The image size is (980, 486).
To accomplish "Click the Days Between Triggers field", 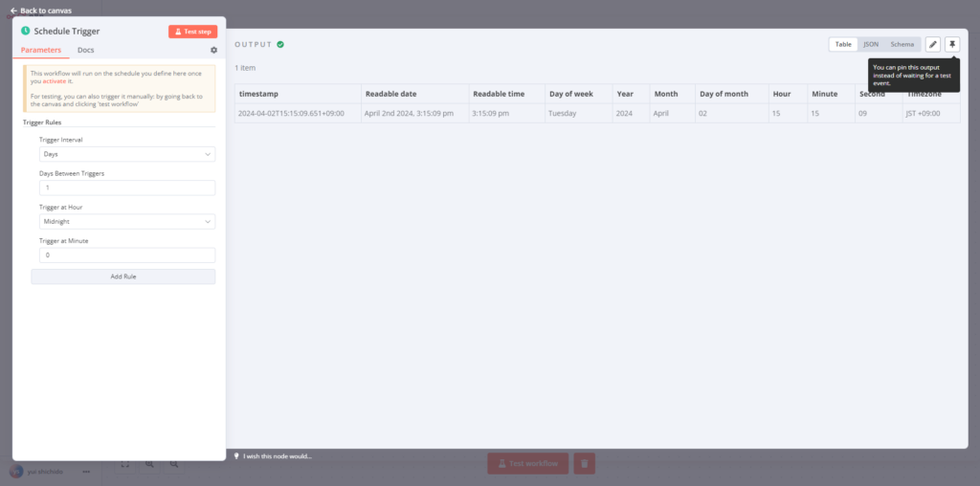I will click(x=127, y=188).
